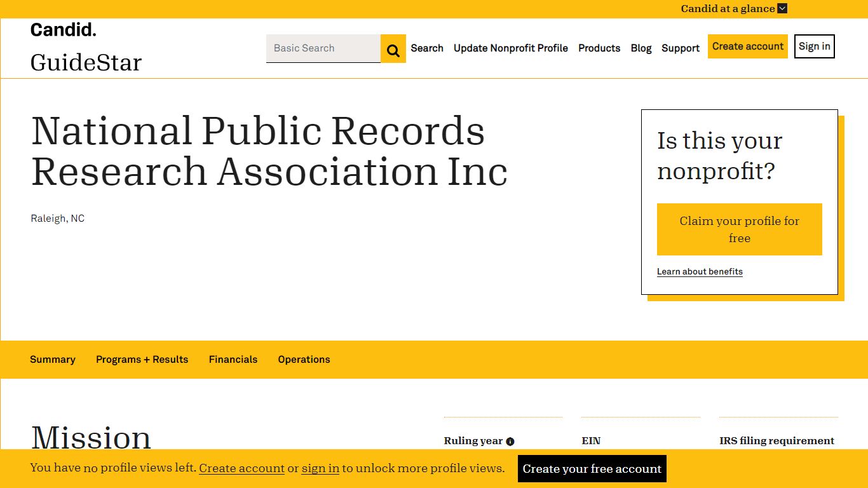Screen dimensions: 868x488
Task: Switch to the Operations tab
Action: [304, 360]
